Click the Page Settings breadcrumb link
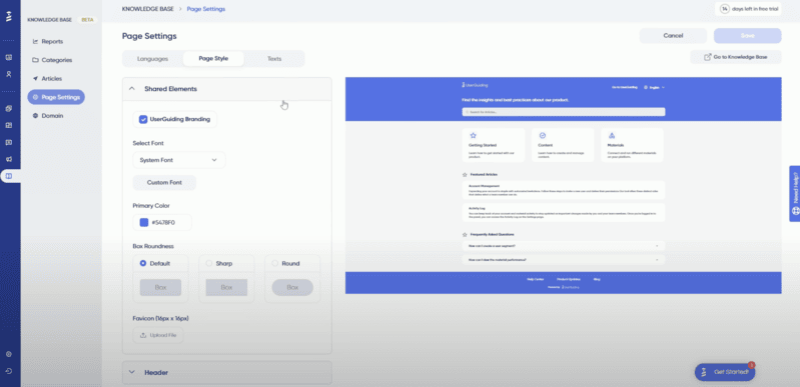Screen dimensions: 800x387 [206, 9]
